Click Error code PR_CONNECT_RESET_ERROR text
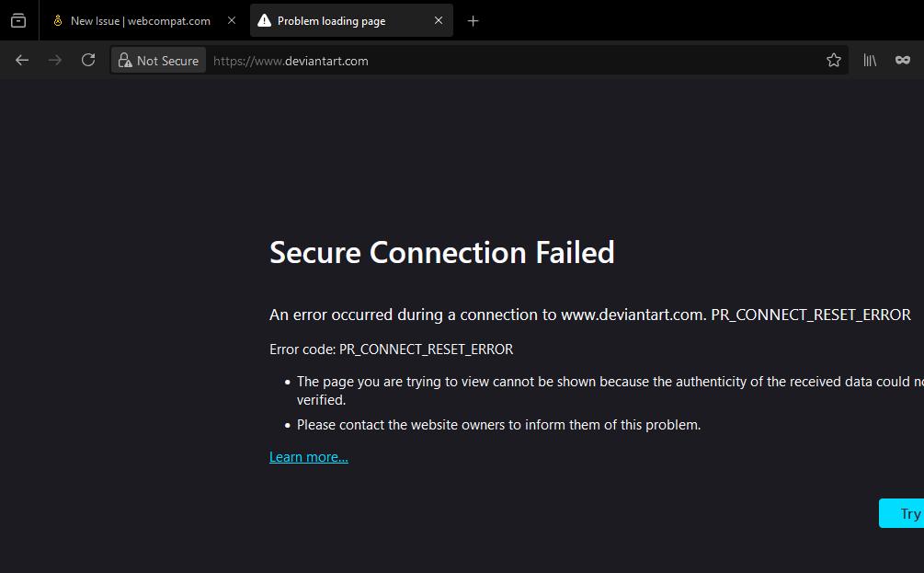Viewport: 924px width, 573px height. point(392,350)
